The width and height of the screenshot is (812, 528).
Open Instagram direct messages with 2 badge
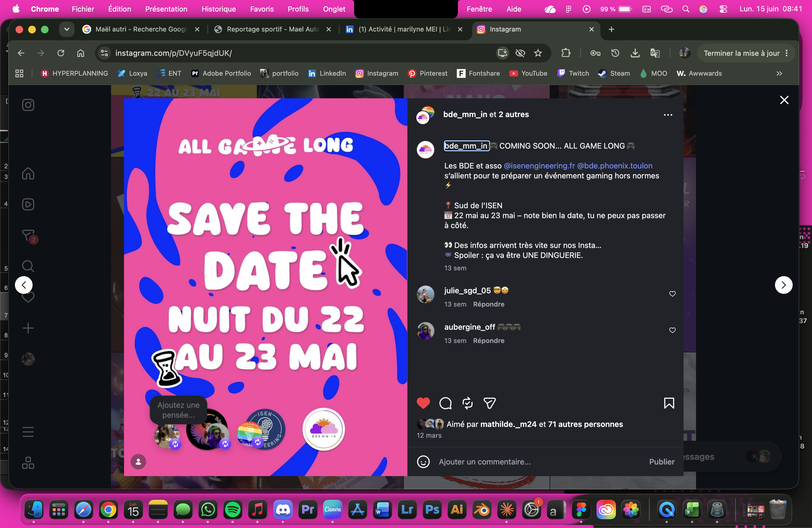[29, 236]
